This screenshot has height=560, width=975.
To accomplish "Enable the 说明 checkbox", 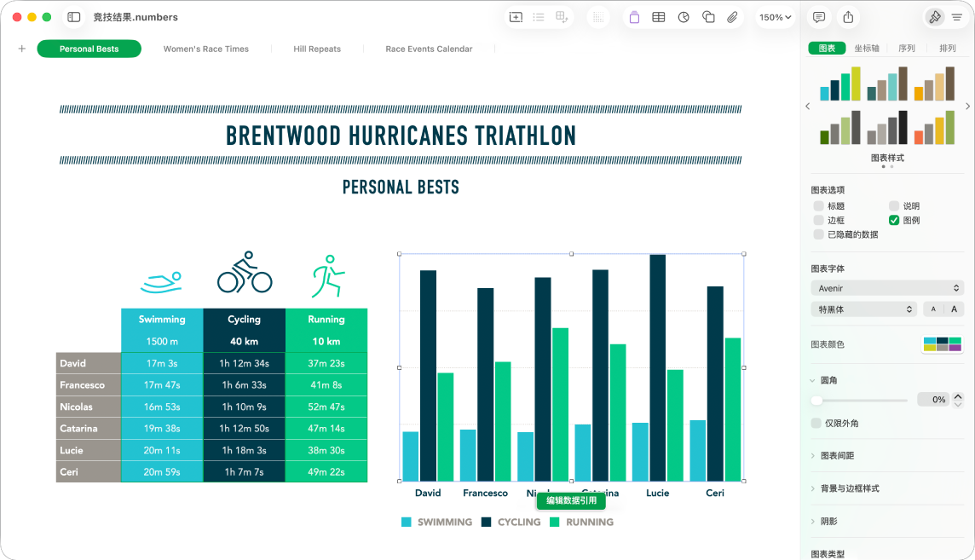I will coord(894,205).
